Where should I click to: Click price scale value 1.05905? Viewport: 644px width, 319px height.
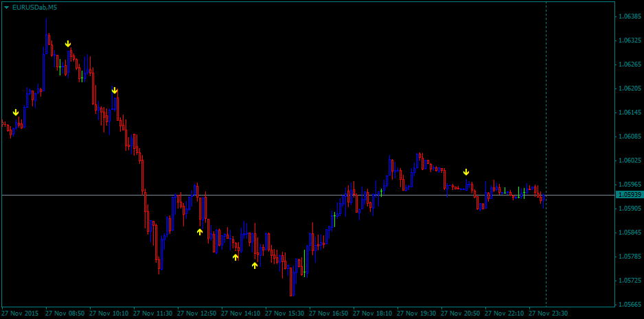coord(630,209)
